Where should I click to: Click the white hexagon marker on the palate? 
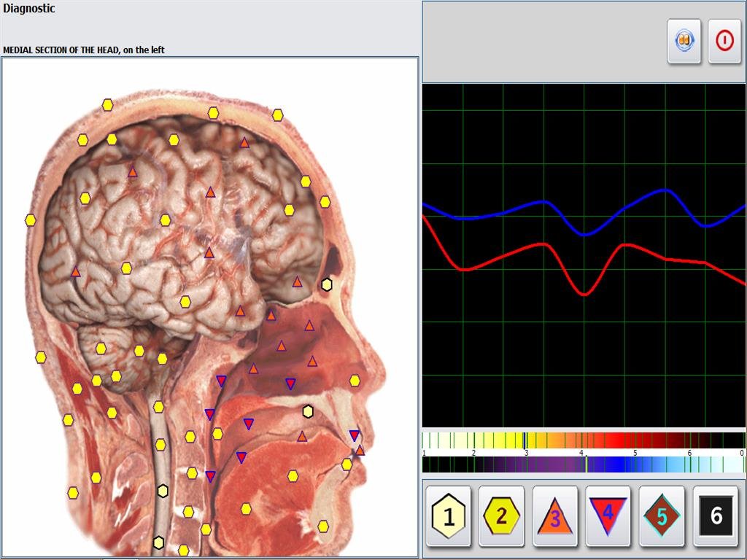(308, 412)
